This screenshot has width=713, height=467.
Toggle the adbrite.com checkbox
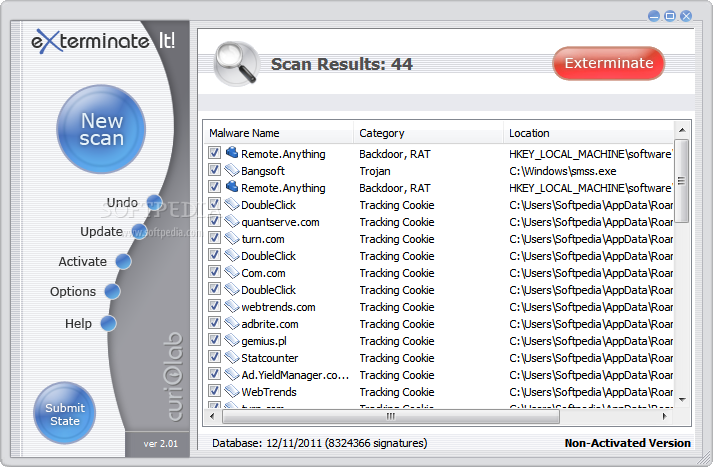[214, 323]
